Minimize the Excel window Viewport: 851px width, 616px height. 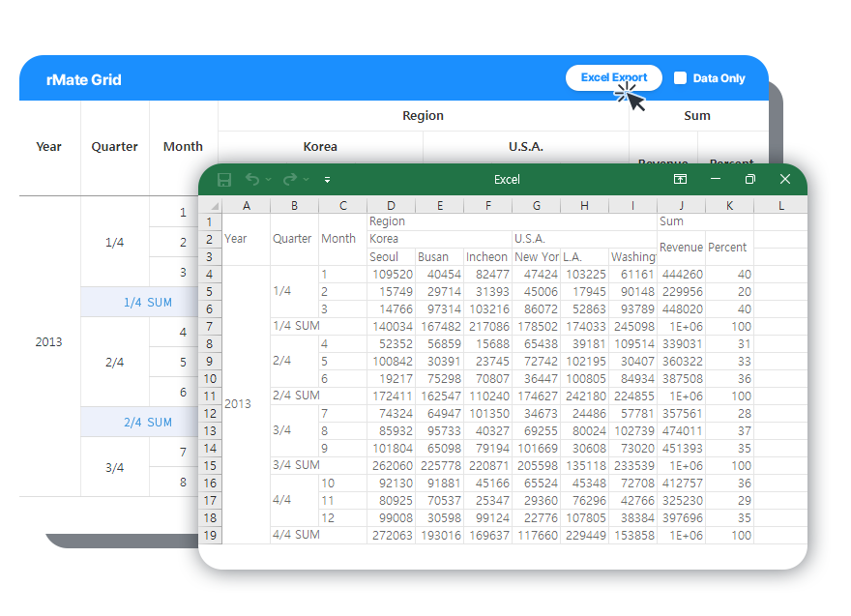[716, 179]
